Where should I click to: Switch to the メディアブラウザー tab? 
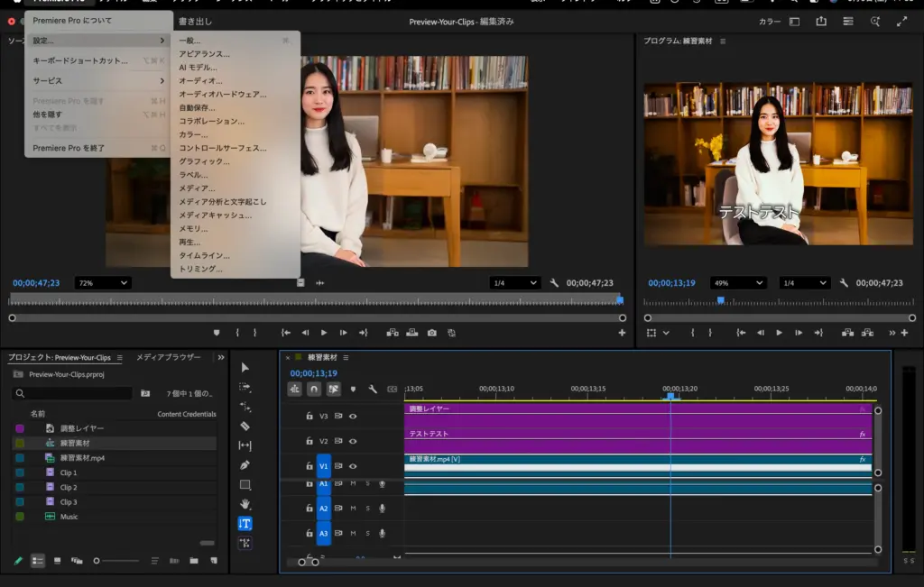pyautogui.click(x=168, y=357)
